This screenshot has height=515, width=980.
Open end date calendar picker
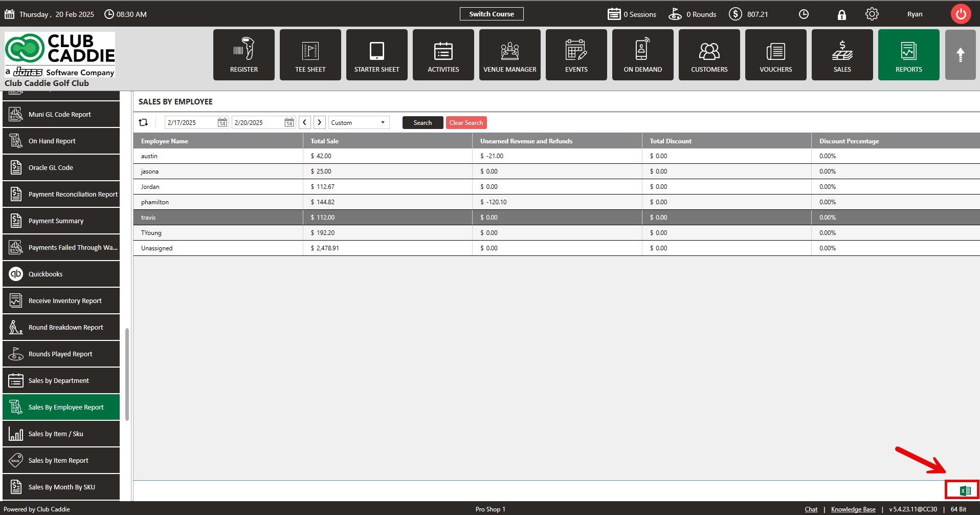click(x=289, y=122)
